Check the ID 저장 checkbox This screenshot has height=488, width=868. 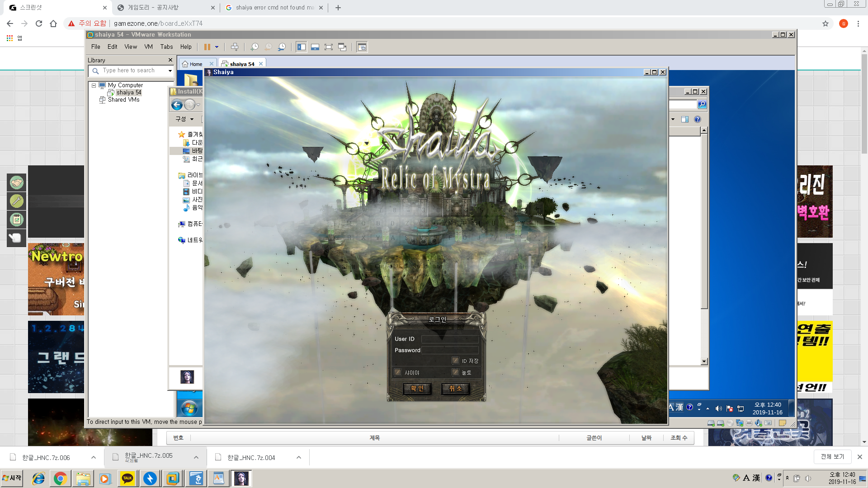pyautogui.click(x=455, y=361)
